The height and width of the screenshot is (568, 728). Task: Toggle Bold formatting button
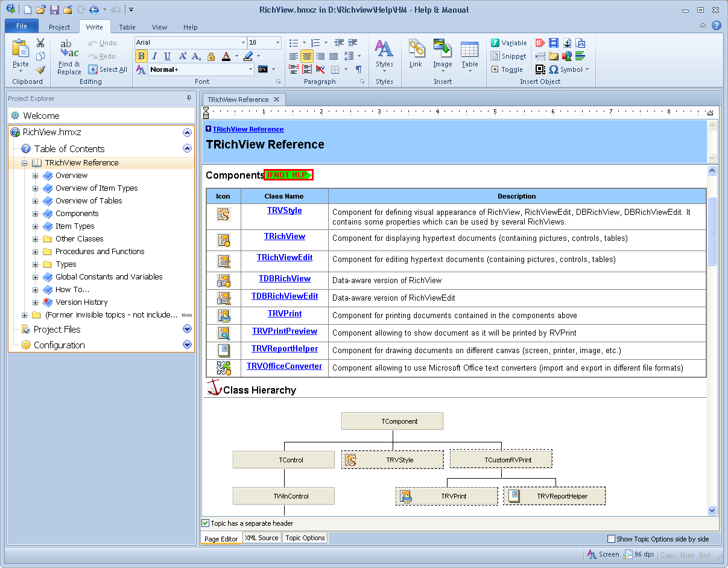coord(141,56)
